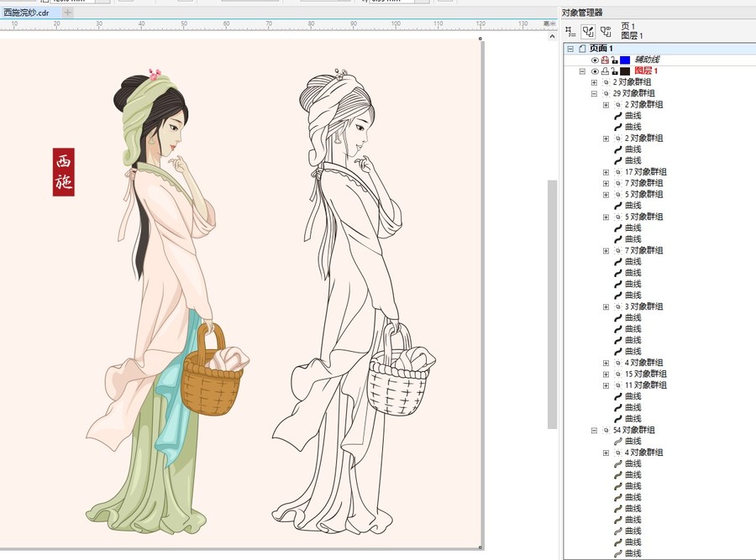Hide the 辅助线 layer via eye icon

coord(595,60)
